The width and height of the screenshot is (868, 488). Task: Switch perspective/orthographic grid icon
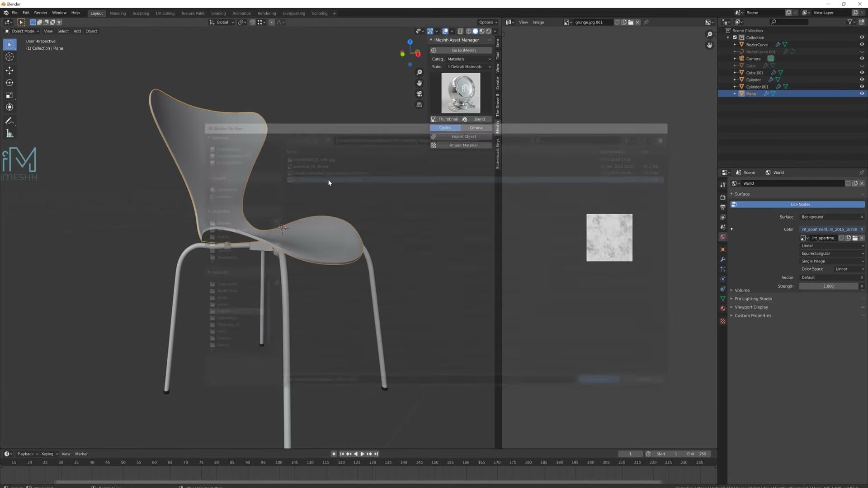coord(419,105)
